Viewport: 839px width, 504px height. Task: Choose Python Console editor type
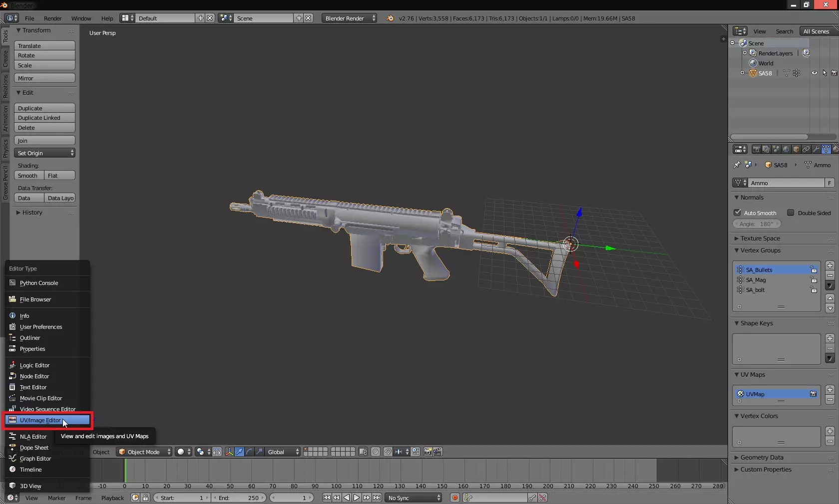39,283
